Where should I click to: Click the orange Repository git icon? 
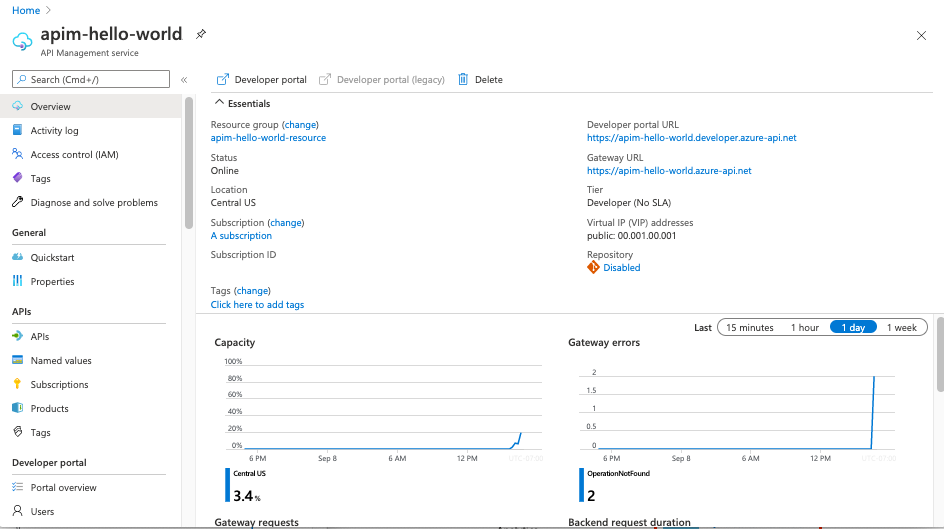[x=593, y=267]
